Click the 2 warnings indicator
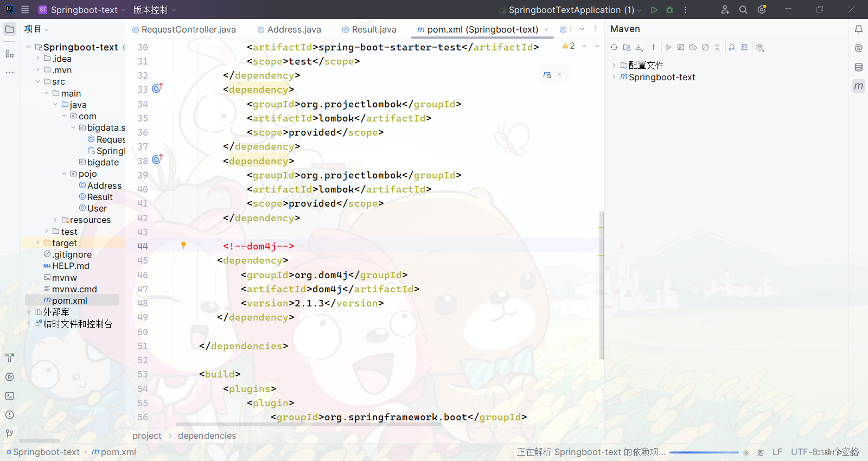This screenshot has height=461, width=868. (x=569, y=47)
